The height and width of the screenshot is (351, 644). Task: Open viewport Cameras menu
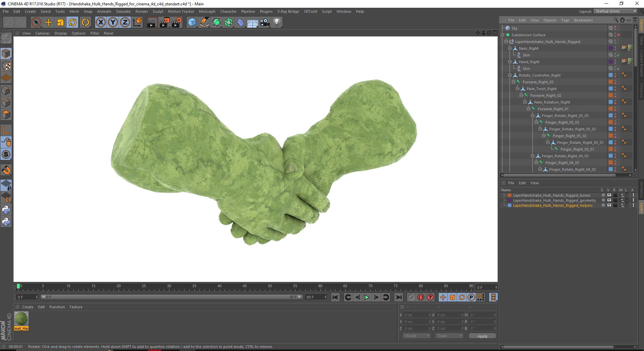(42, 33)
